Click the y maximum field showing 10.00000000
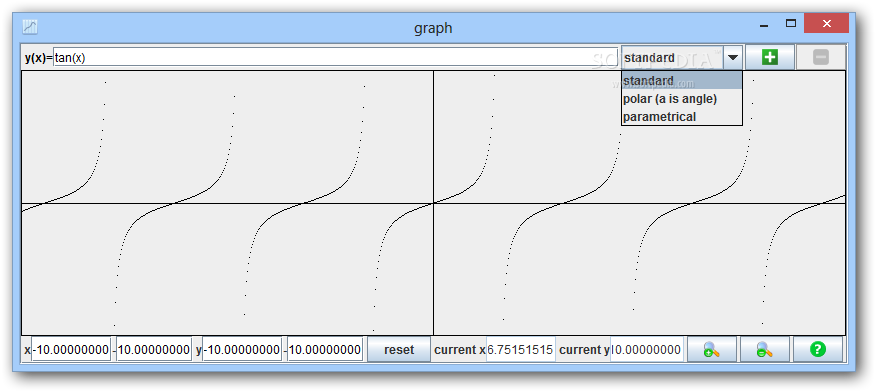Image resolution: width=876 pixels, height=392 pixels. 325,350
